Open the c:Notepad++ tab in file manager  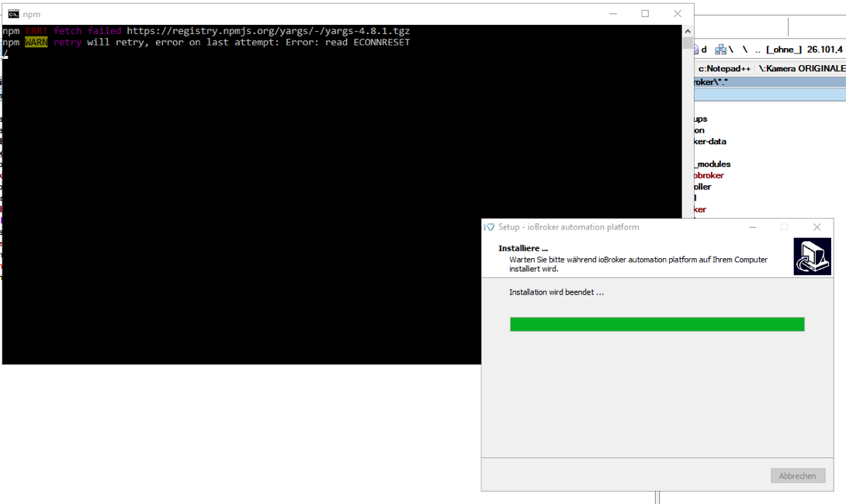point(724,68)
